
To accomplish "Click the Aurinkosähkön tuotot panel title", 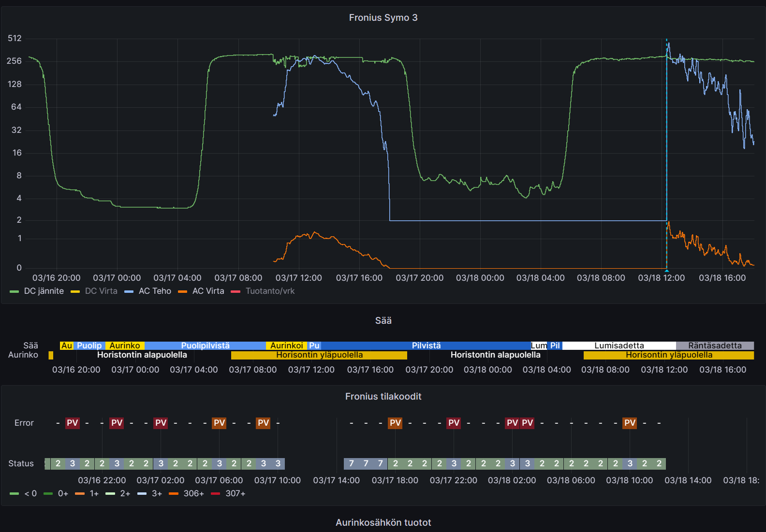I will [383, 522].
